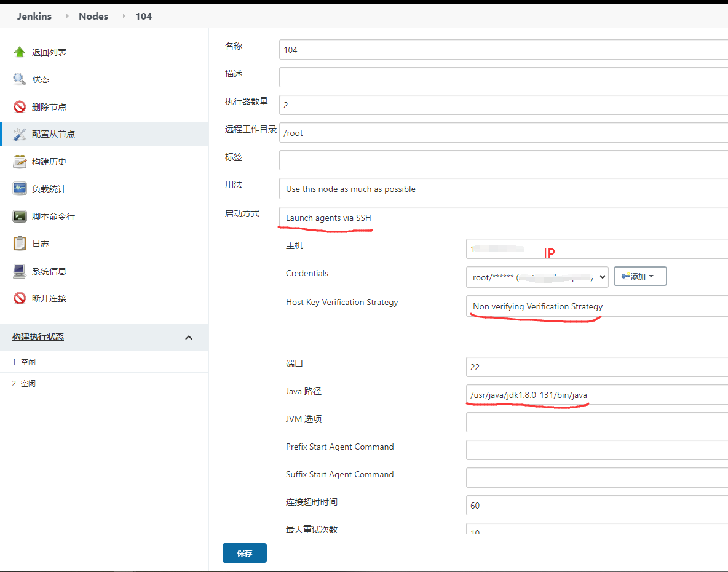Click the green arrow Back to List icon
The height and width of the screenshot is (572, 728).
point(20,52)
